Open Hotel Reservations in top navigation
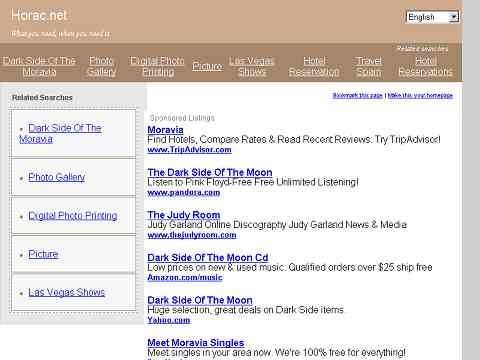Image resolution: width=480 pixels, height=360 pixels. click(425, 66)
